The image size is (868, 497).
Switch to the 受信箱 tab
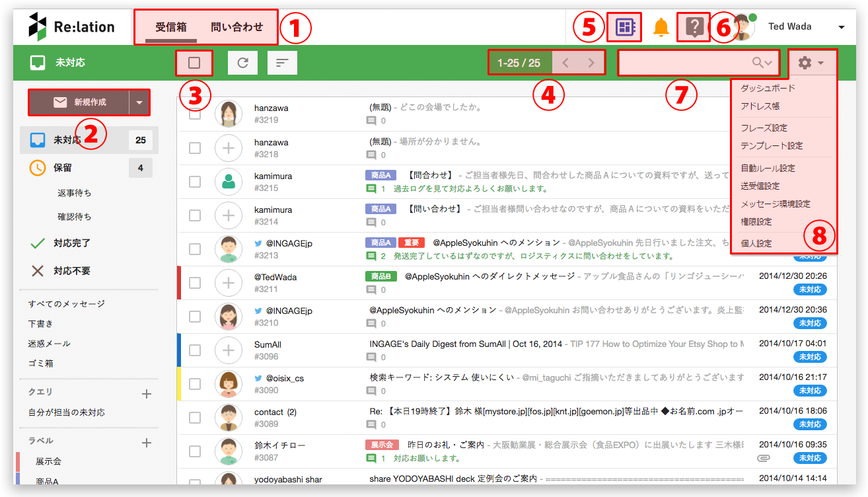click(171, 27)
